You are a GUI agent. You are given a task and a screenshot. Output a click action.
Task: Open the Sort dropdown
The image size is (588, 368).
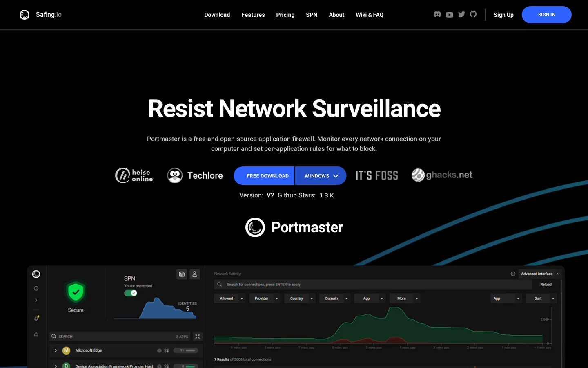click(x=541, y=298)
